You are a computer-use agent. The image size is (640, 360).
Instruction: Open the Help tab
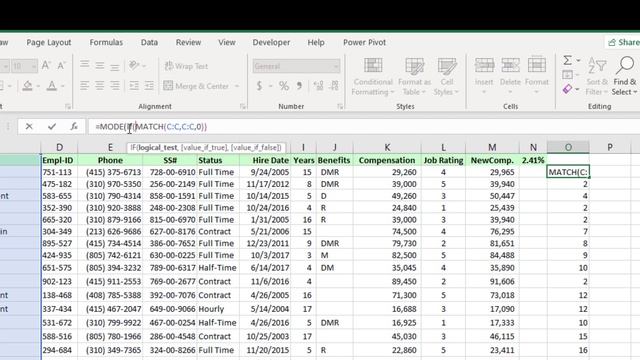click(x=316, y=42)
